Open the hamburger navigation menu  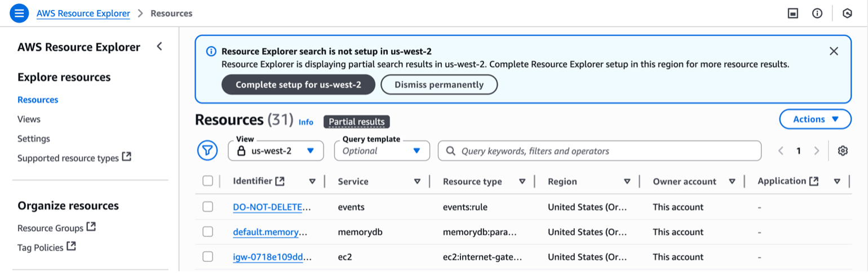coord(19,13)
